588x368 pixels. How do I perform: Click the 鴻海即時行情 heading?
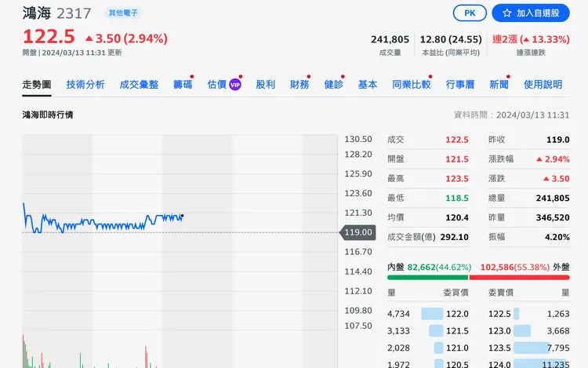tap(48, 115)
